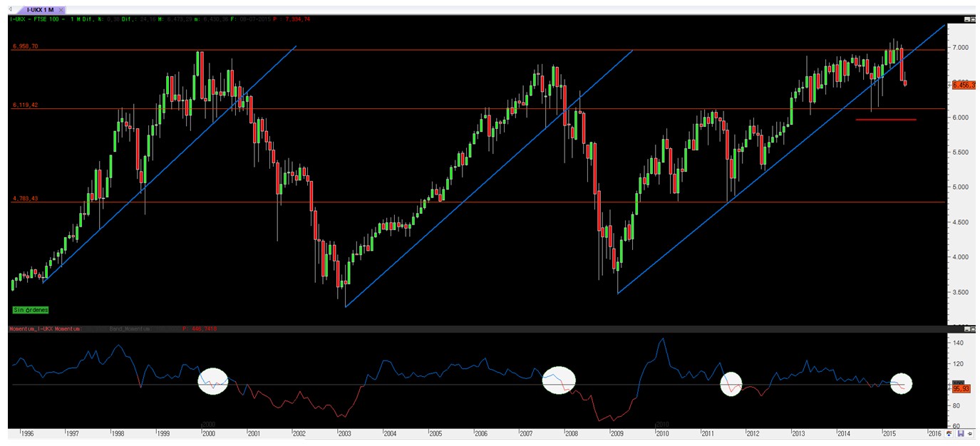
Task: Toggle the 6,958.70 resistance line label
Action: pyautogui.click(x=26, y=47)
